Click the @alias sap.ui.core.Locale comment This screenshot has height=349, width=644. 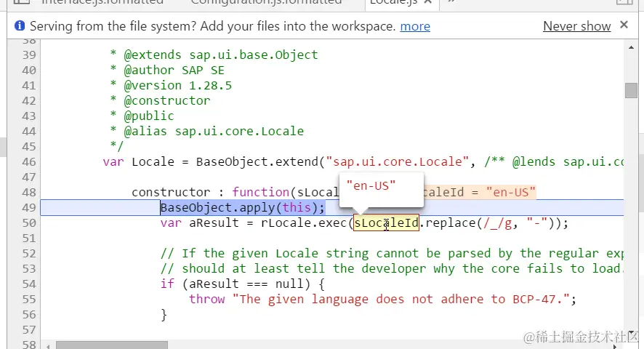click(214, 132)
